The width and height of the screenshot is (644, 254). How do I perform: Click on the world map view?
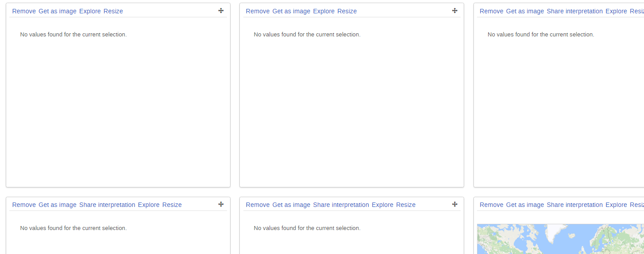click(x=560, y=240)
